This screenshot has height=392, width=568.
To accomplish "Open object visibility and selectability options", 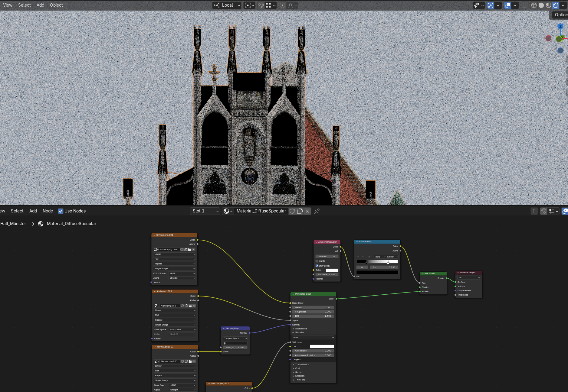I will 479,5.
